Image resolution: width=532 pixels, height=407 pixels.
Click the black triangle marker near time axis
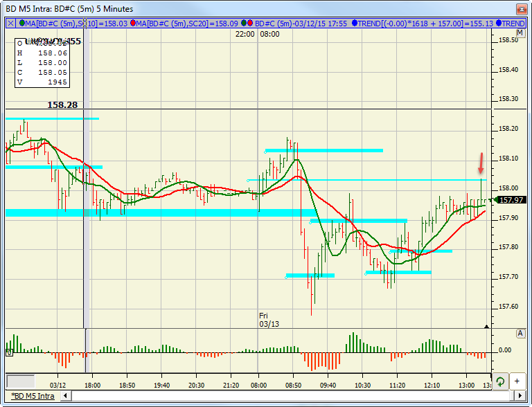point(486,327)
